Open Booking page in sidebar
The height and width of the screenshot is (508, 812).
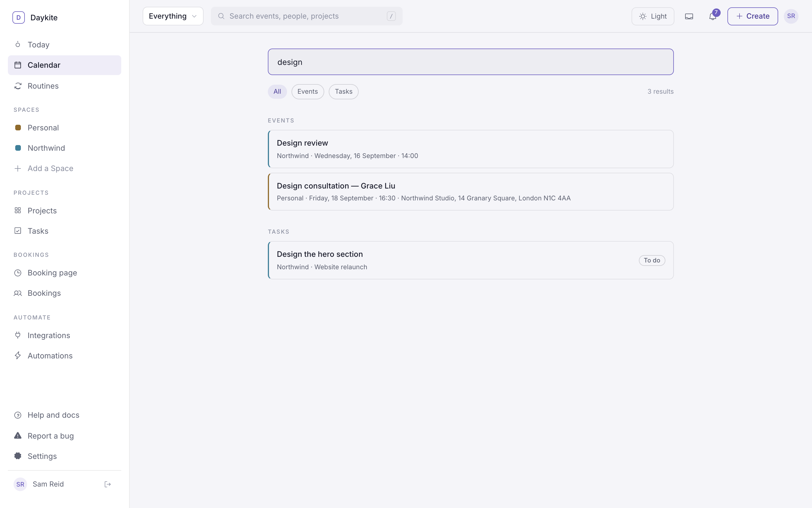(64, 273)
